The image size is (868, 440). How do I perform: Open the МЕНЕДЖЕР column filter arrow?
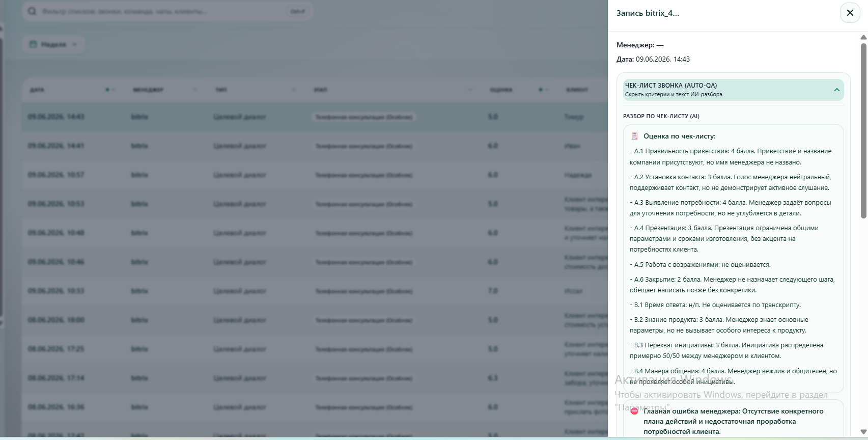pyautogui.click(x=195, y=90)
